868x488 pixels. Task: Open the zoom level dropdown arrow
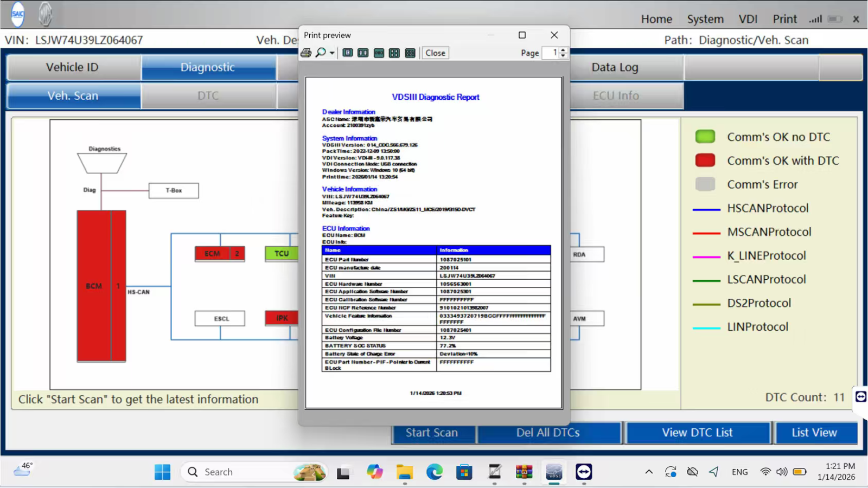click(332, 53)
